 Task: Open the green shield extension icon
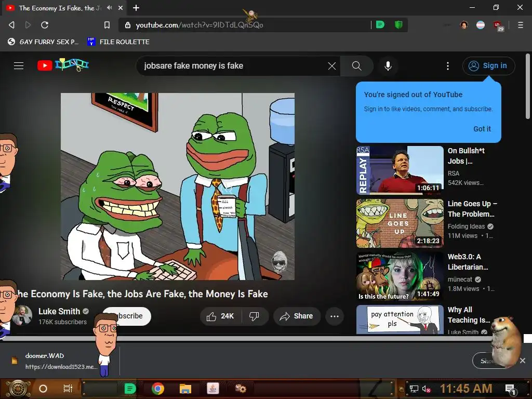pos(398,24)
